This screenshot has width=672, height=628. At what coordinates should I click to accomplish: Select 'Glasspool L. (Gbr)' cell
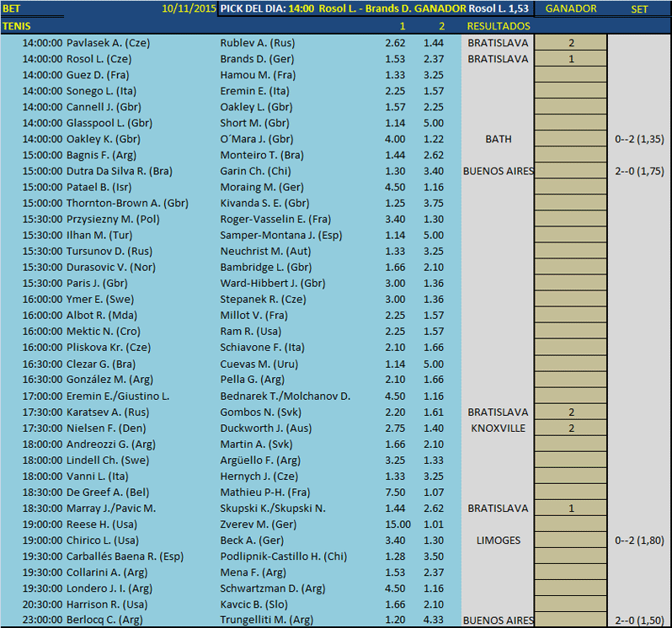pos(109,123)
